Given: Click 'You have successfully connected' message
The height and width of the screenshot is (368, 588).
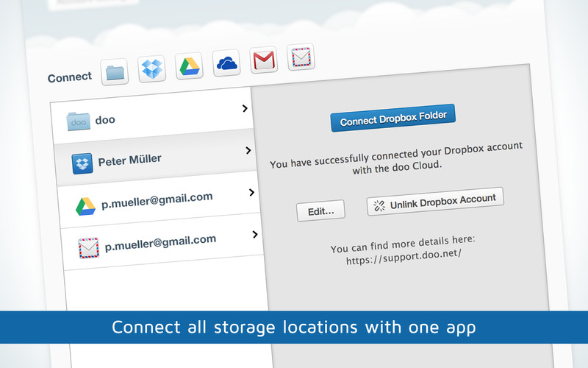Looking at the screenshot, I should click(x=396, y=158).
